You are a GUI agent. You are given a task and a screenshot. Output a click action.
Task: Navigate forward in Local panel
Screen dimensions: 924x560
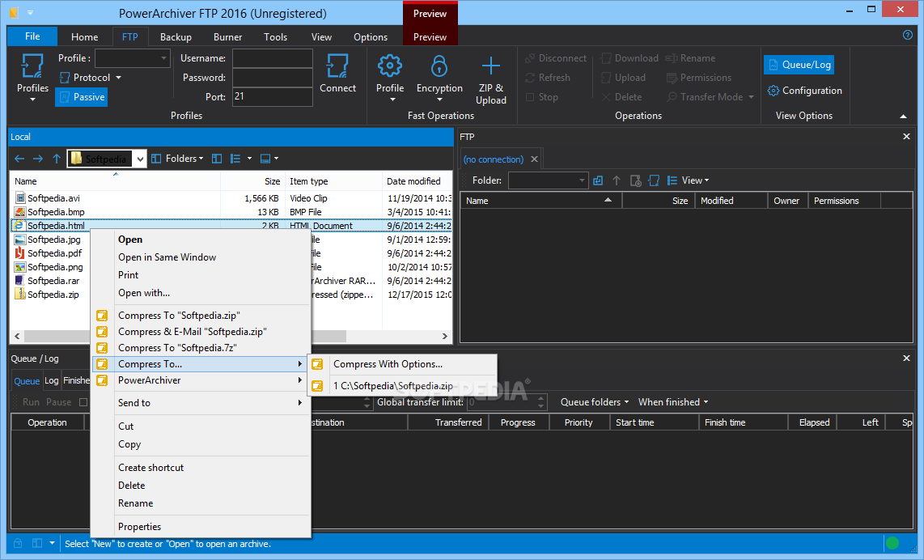[38, 159]
